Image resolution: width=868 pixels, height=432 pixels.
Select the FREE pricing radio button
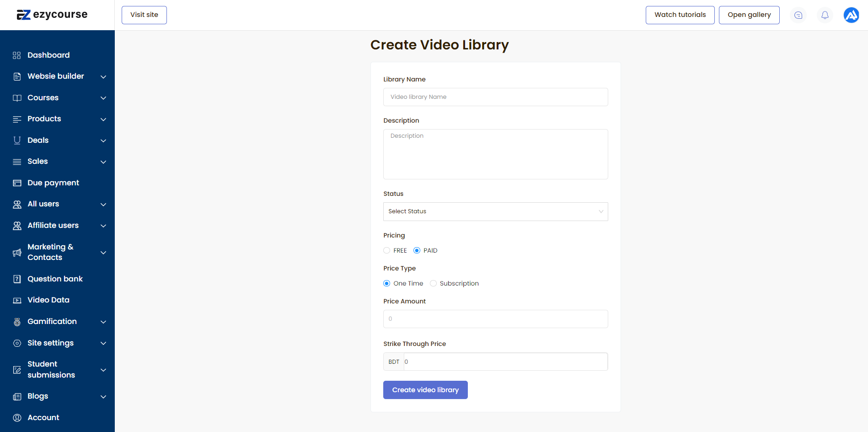coord(387,250)
